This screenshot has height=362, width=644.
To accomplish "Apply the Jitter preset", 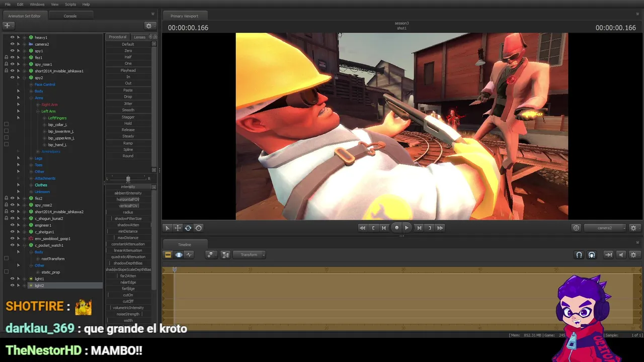I will [128, 104].
